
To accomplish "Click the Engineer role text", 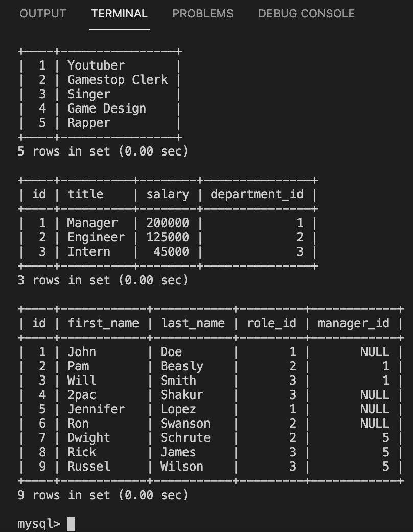I will pos(96,237).
